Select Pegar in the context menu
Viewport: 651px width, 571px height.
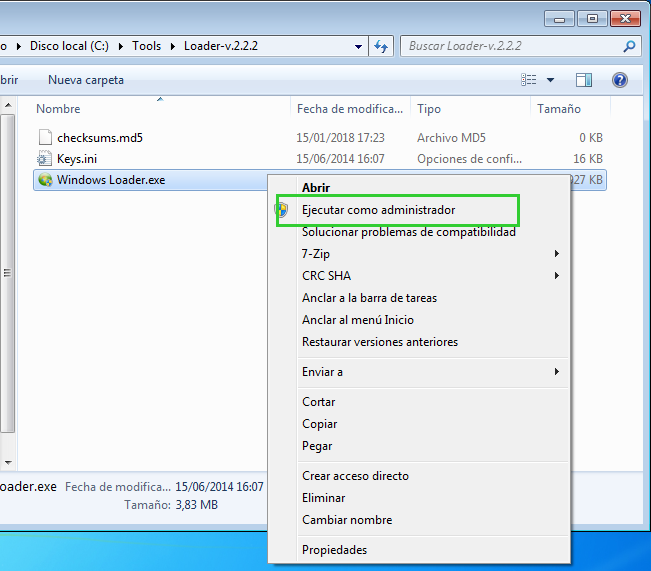[317, 446]
